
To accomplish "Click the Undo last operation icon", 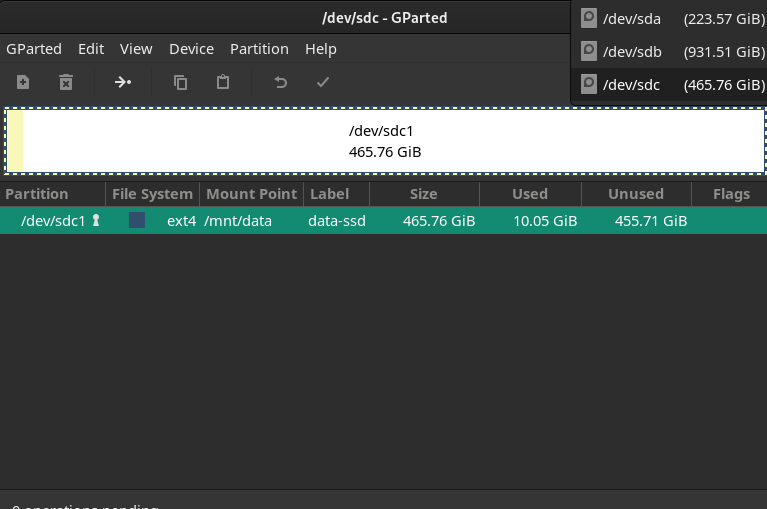I will pyautogui.click(x=280, y=82).
